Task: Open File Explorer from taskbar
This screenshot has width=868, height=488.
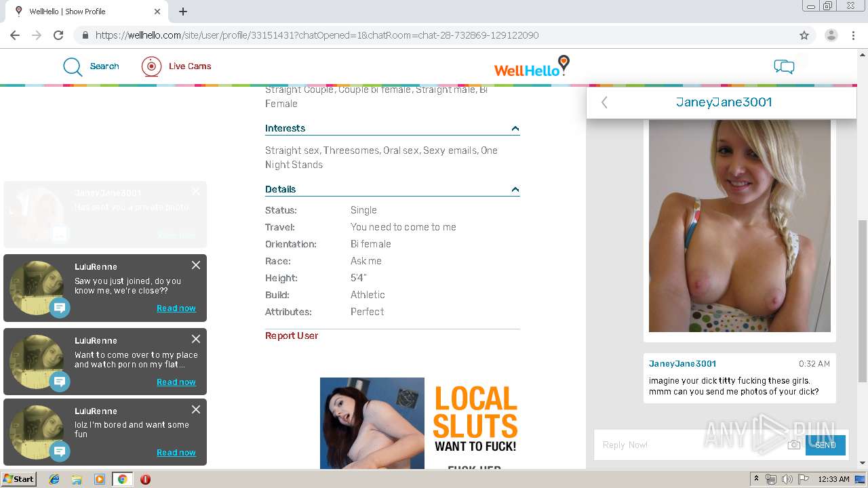Action: pos(77,479)
